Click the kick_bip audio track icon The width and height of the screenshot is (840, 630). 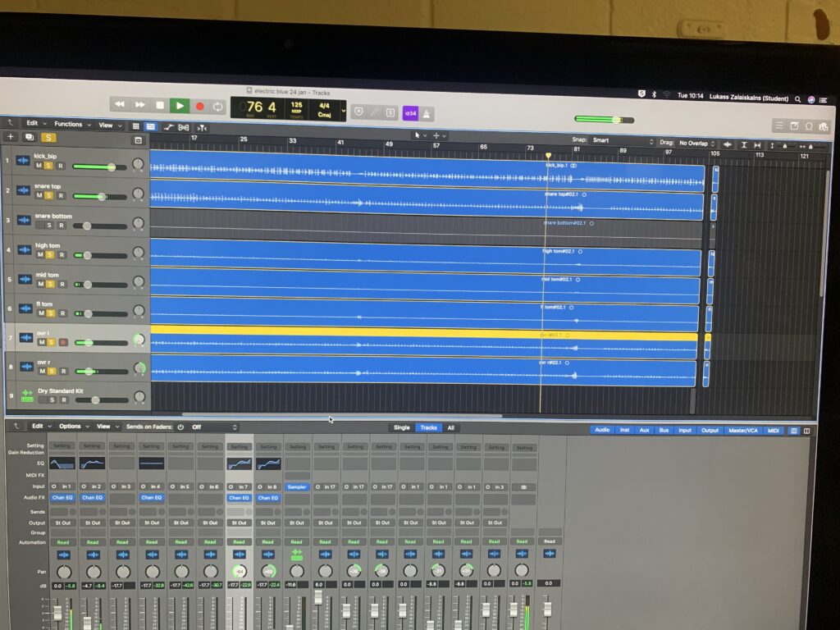point(22,160)
